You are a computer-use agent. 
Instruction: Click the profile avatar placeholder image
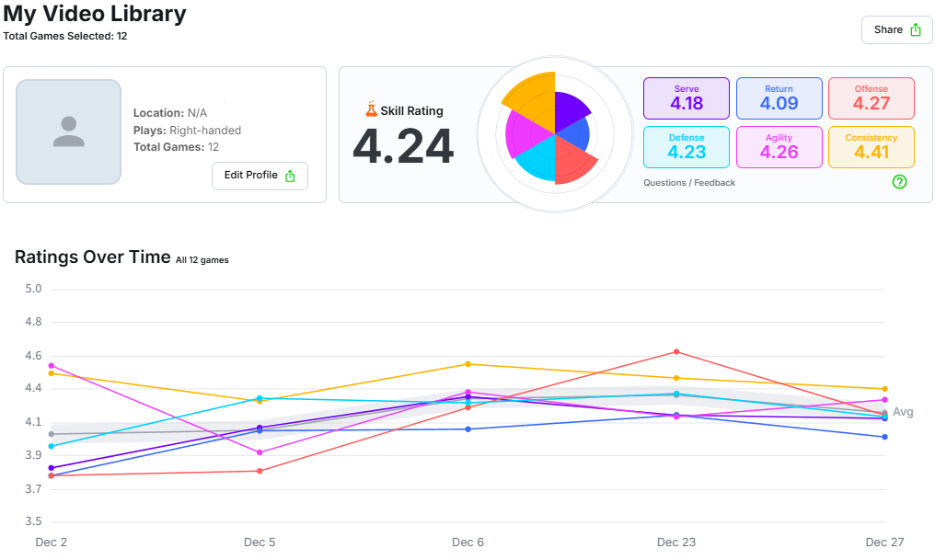(69, 131)
